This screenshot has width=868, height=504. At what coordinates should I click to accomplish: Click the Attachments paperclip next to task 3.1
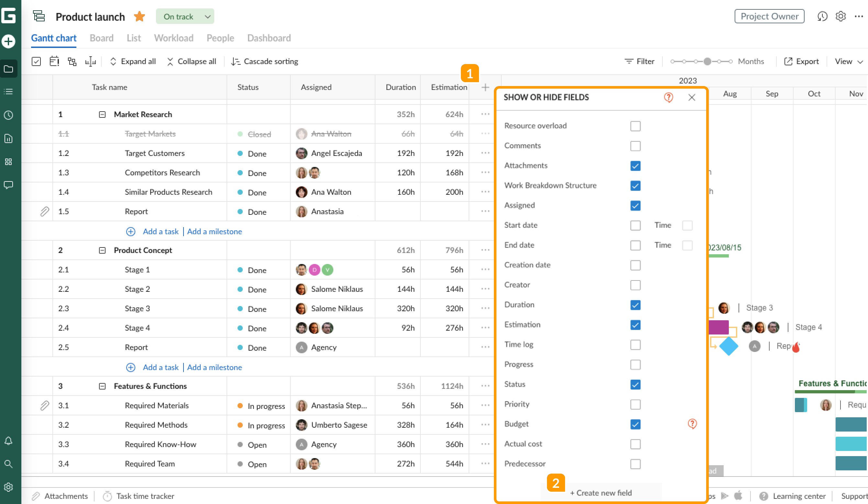(45, 406)
